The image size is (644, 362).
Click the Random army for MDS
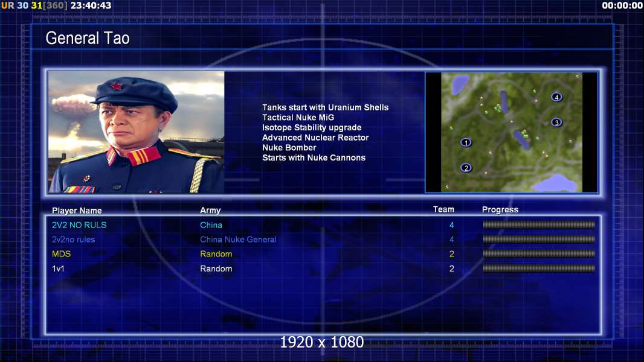(216, 254)
